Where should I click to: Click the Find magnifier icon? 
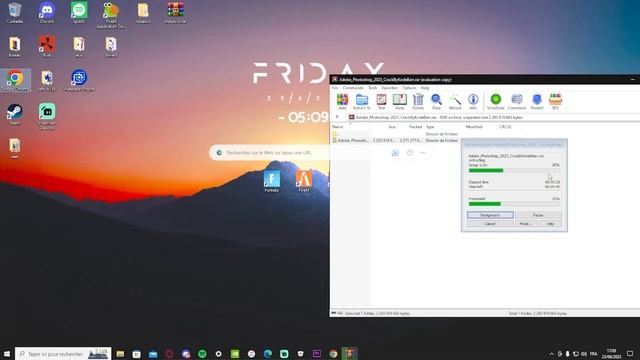(436, 101)
